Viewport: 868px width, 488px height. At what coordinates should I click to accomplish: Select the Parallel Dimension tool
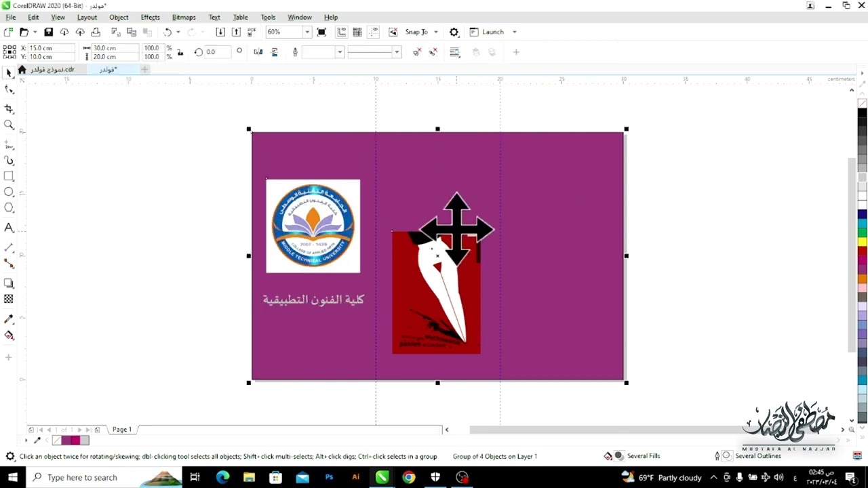[x=9, y=247]
